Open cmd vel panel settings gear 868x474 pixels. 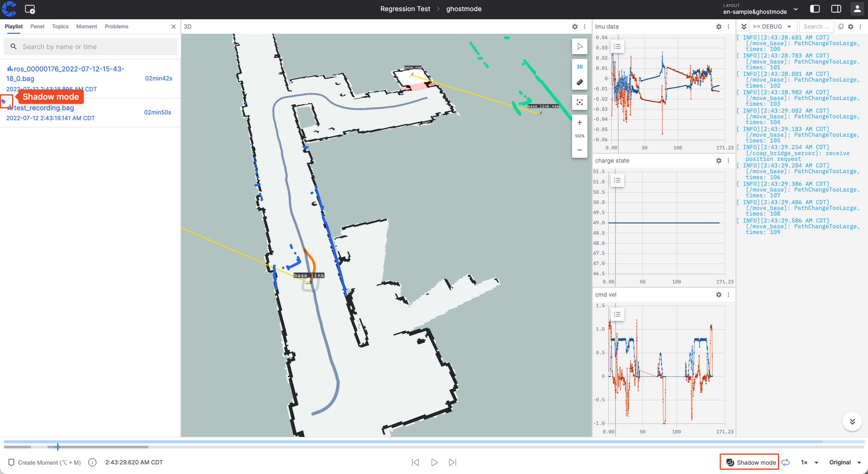pyautogui.click(x=719, y=295)
